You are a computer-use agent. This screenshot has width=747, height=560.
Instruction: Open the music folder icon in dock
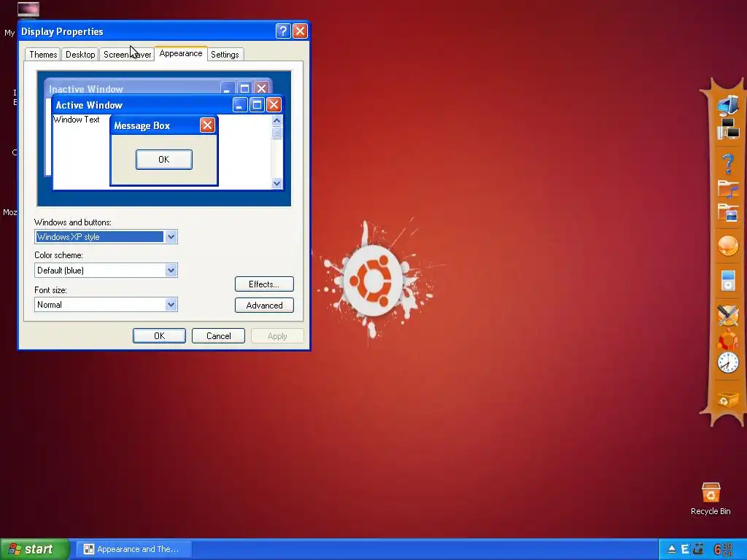[x=728, y=189]
